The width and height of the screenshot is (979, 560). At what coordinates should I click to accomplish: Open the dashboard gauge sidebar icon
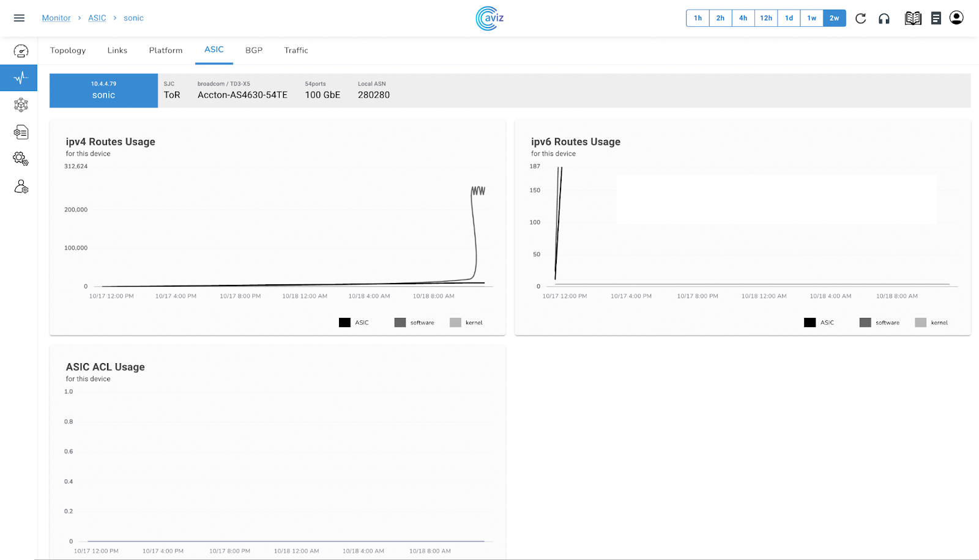click(21, 51)
